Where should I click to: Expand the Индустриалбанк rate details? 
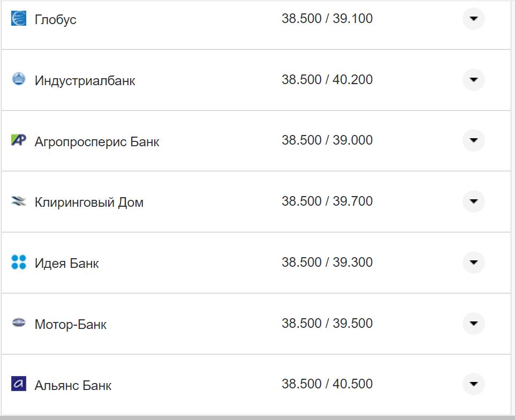coord(473,80)
